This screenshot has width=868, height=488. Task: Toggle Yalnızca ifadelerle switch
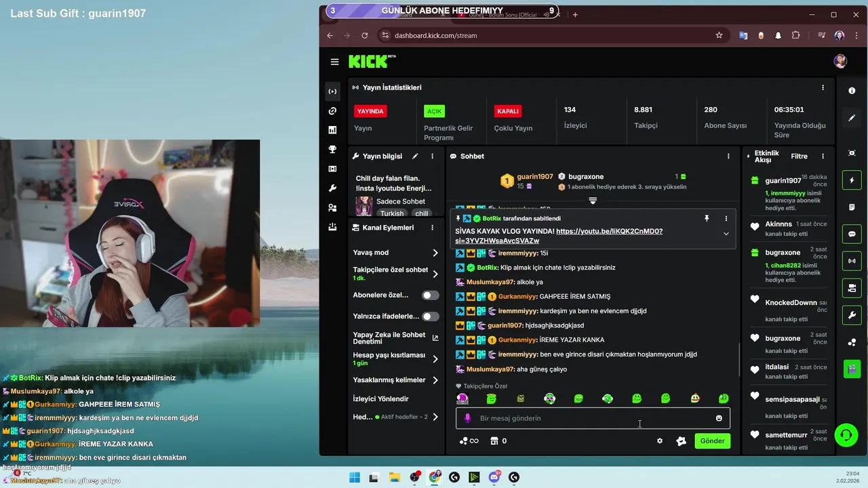430,317
